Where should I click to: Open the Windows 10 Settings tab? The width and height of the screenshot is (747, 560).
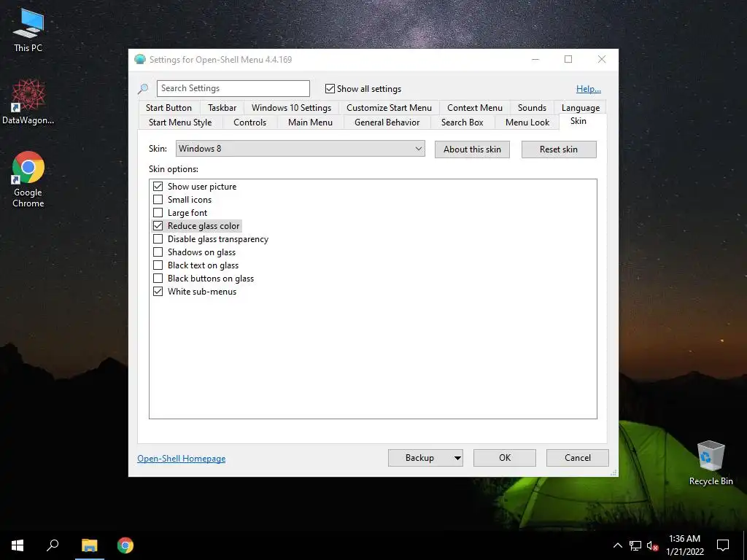click(291, 108)
